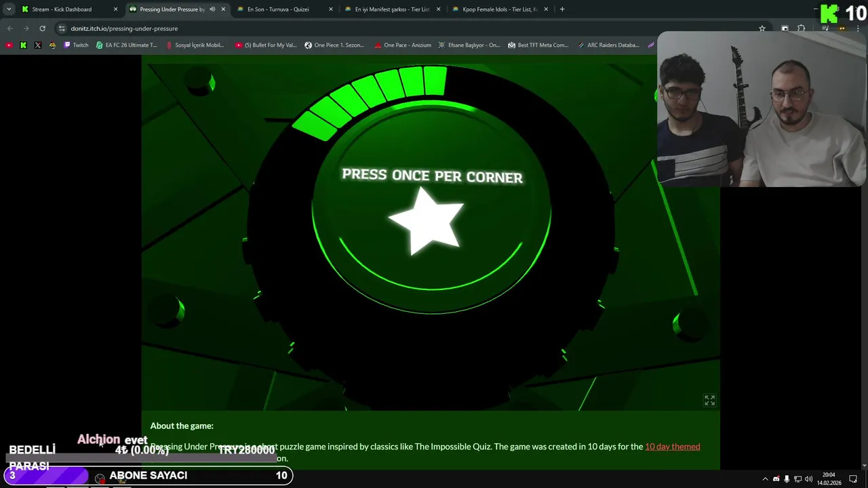This screenshot has width=868, height=488.
Task: Open the Efsane Başlıyor bookmark
Action: [x=469, y=45]
